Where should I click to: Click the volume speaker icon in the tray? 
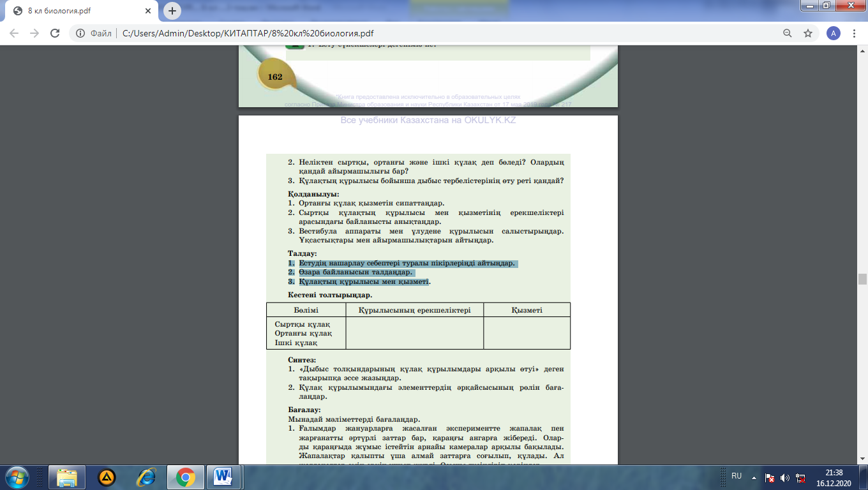(x=784, y=477)
